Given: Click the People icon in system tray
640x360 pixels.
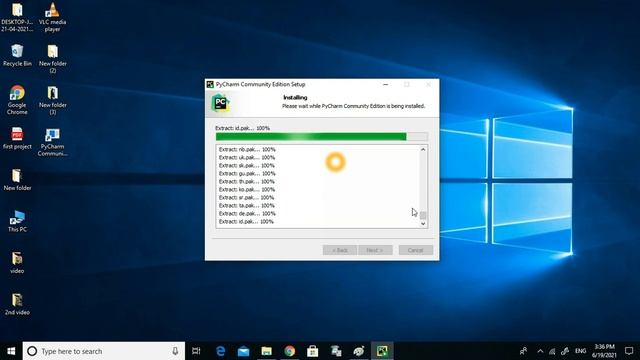Looking at the screenshot, I should (523, 351).
